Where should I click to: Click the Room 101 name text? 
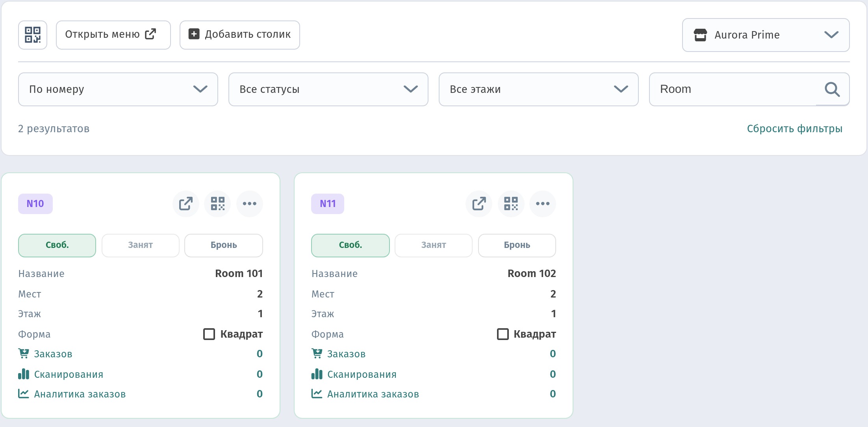click(x=239, y=274)
